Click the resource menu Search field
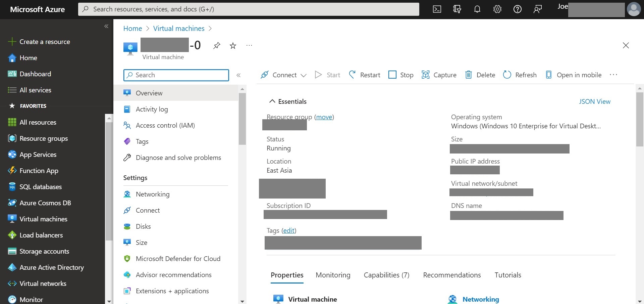Screen dimensions: 644x304 176,75
